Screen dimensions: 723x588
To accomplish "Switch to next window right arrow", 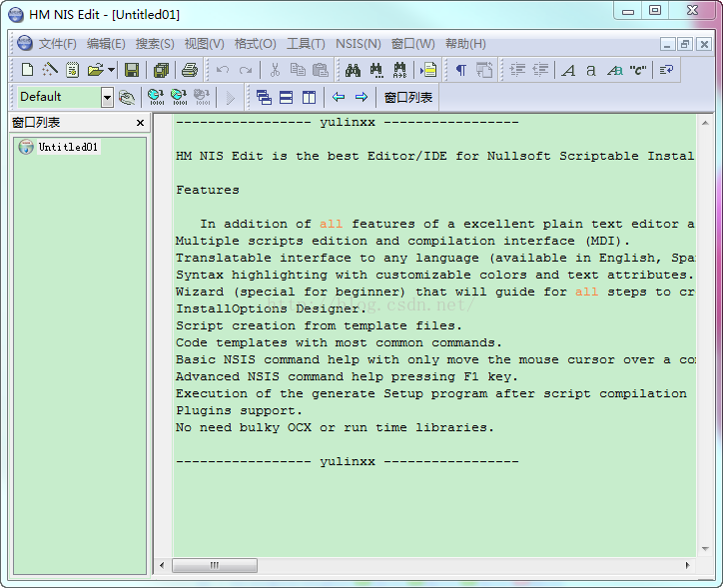I will pos(361,97).
